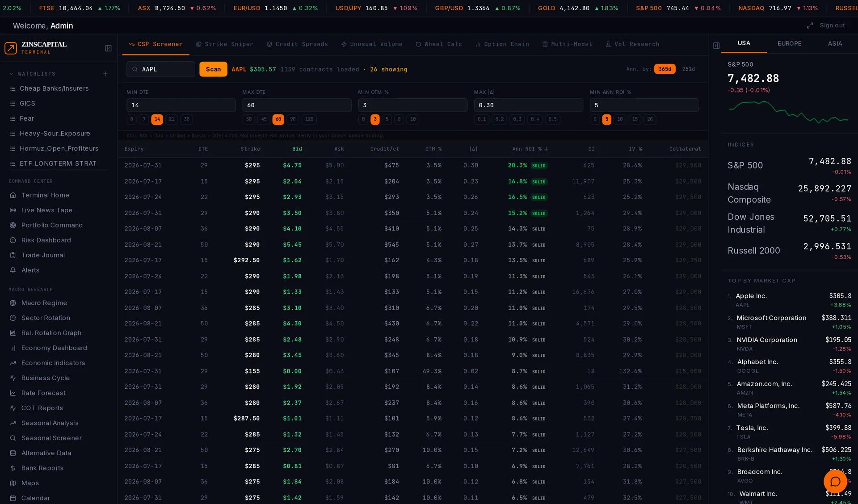Set Min OTM % preset to 8

399,119
